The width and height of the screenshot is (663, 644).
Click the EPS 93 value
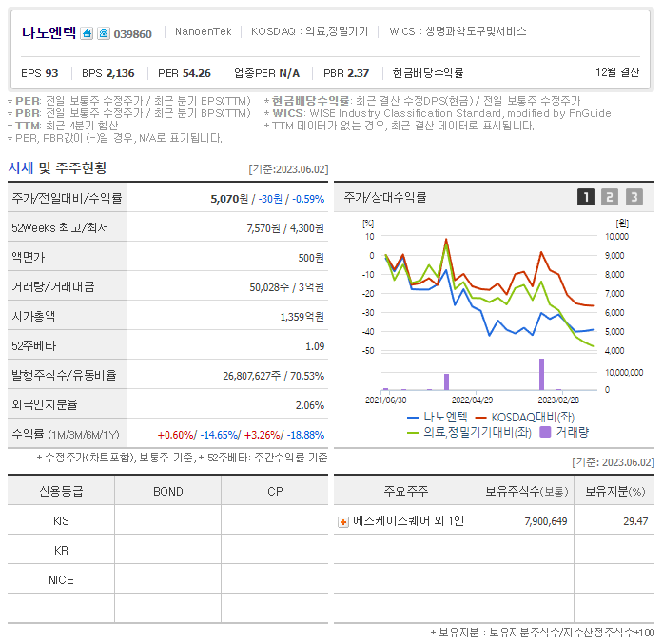tap(40, 73)
